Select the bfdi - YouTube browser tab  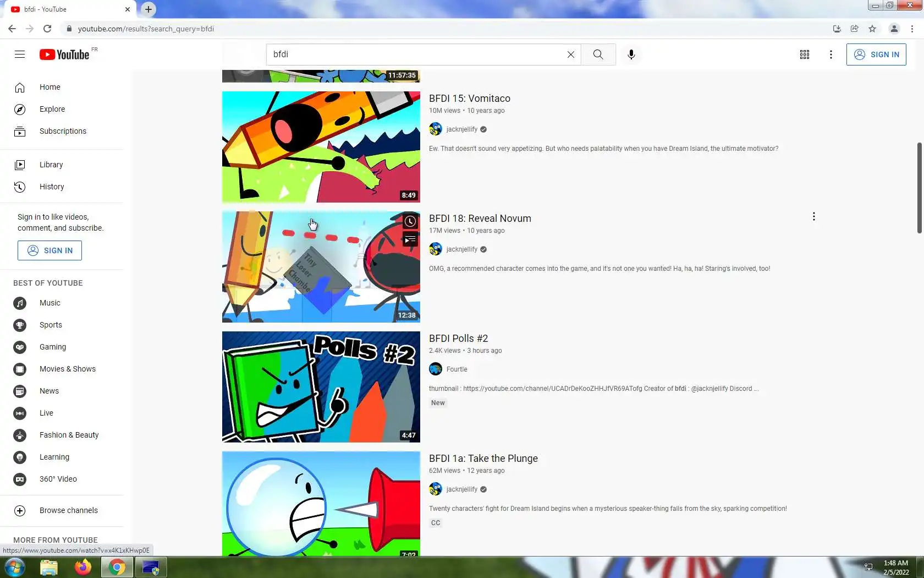[x=70, y=9]
